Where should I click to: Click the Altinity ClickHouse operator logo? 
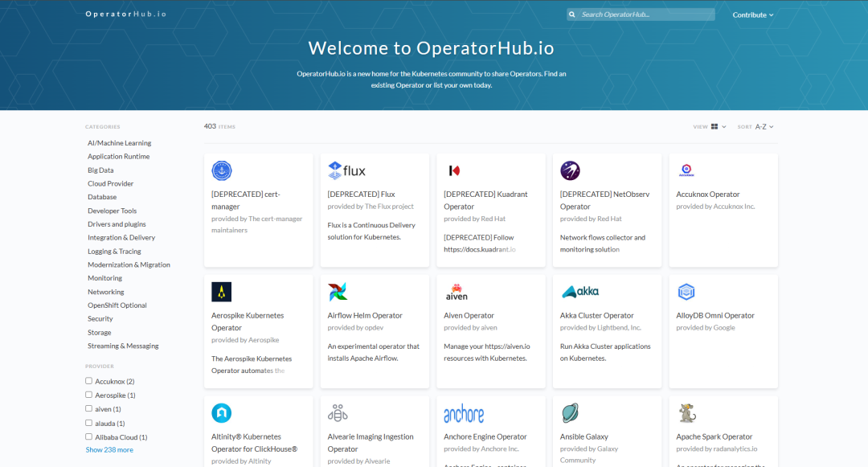[222, 413]
